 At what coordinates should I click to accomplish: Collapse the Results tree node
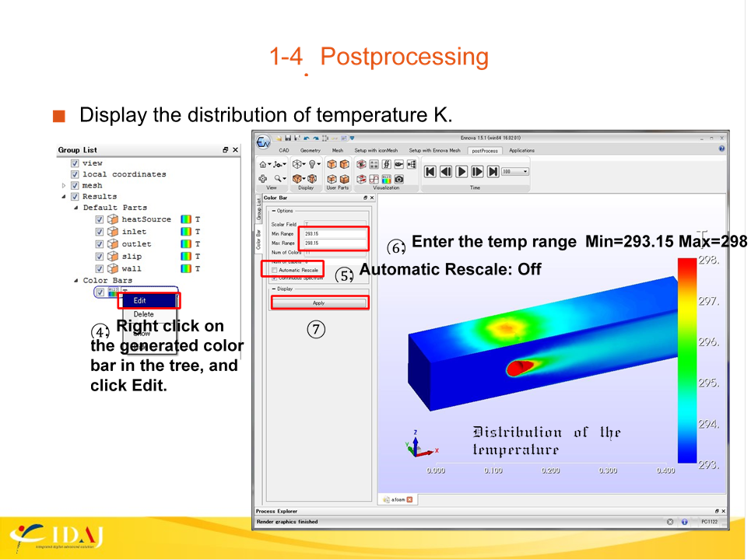click(x=64, y=197)
